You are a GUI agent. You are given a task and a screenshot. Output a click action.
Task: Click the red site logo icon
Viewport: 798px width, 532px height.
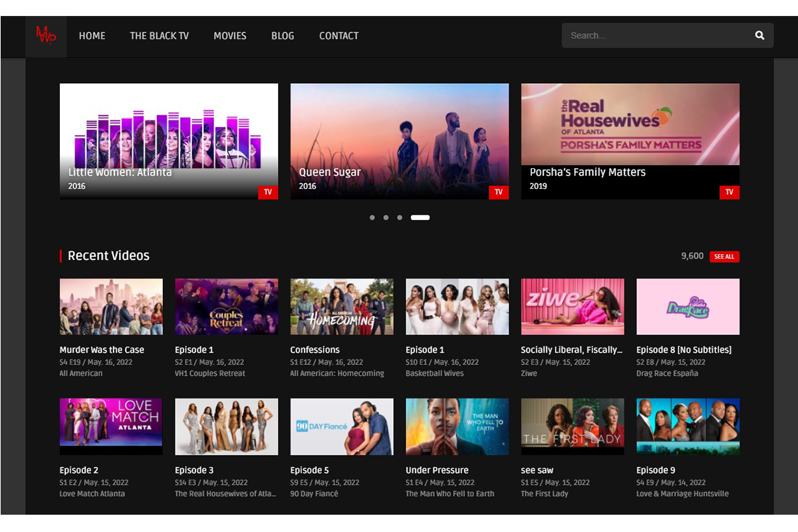click(x=46, y=36)
